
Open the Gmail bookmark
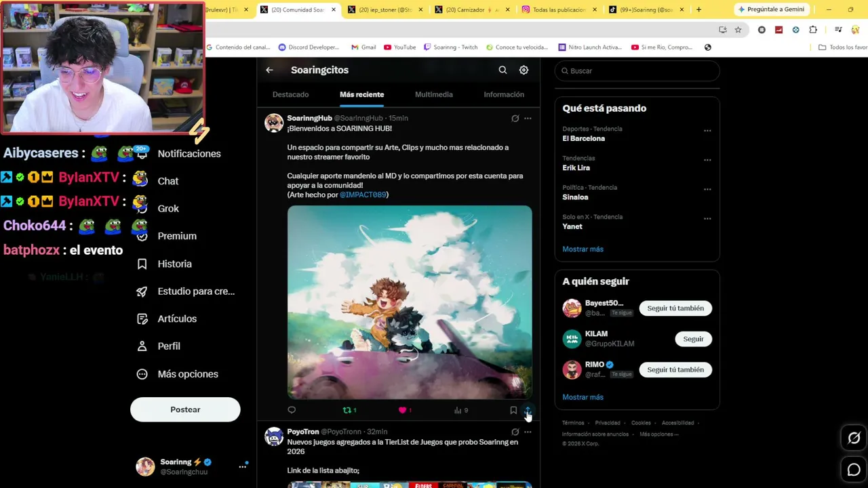(363, 47)
